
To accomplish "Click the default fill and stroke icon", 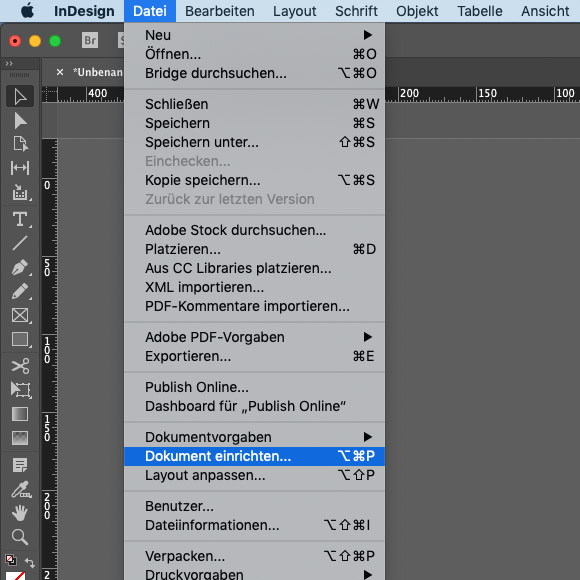I will pyautogui.click(x=11, y=560).
